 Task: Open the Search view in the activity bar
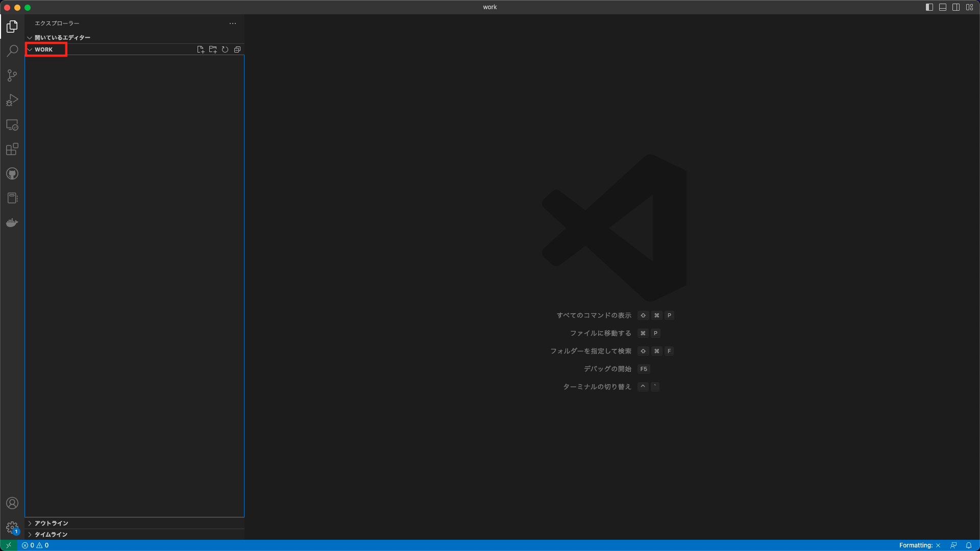[12, 51]
